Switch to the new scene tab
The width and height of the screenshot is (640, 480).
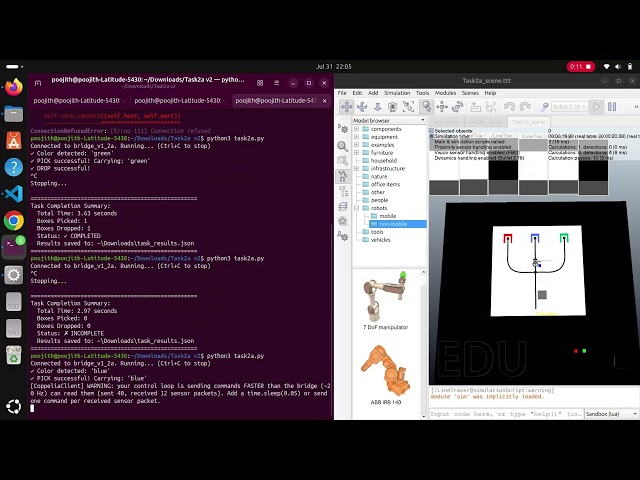point(446,122)
